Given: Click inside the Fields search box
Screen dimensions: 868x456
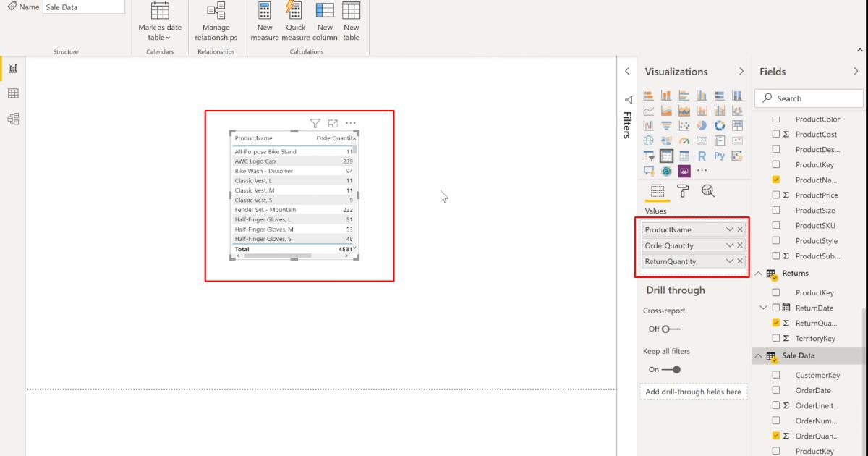Looking at the screenshot, I should click(x=808, y=98).
